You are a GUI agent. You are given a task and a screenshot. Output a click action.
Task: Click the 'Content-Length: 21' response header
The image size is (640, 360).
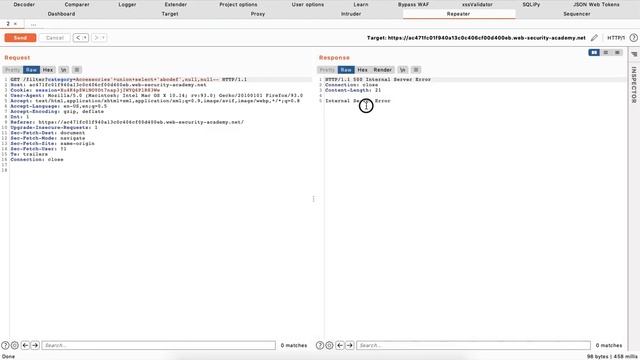353,90
